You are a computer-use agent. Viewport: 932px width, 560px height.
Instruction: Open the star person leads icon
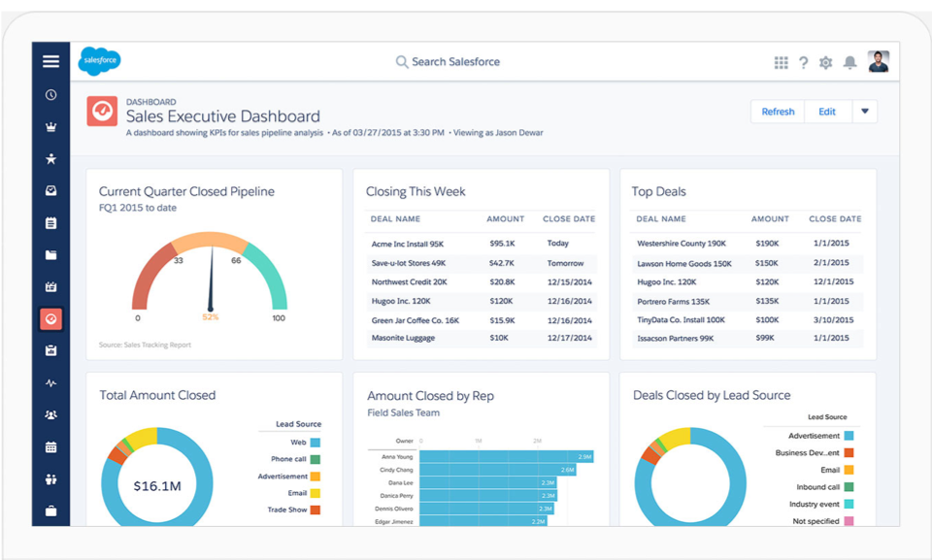coord(51,159)
